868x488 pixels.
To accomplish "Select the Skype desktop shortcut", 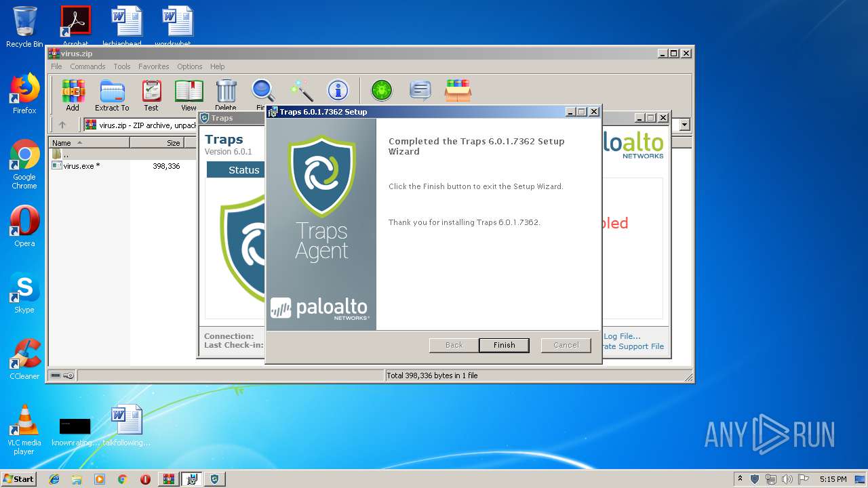I will point(24,293).
